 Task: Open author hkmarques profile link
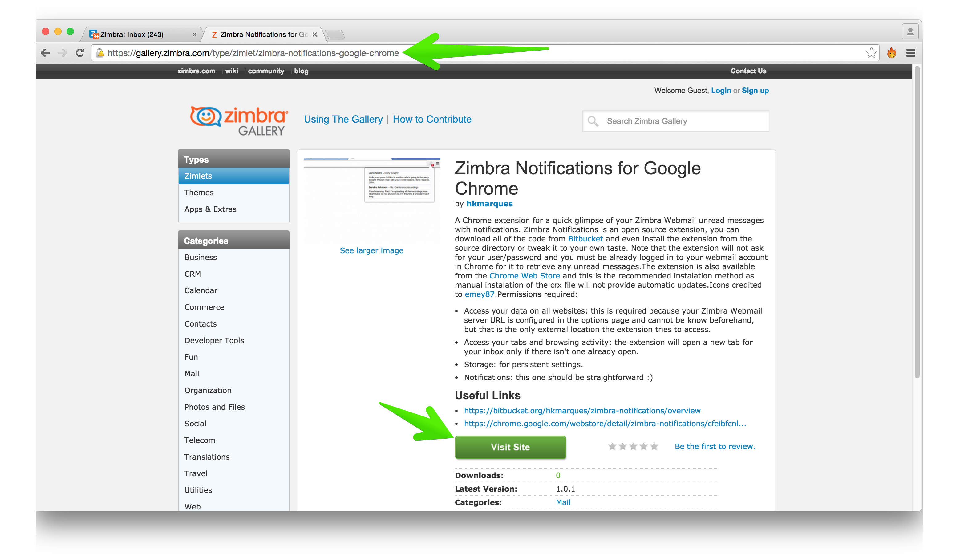pos(489,204)
